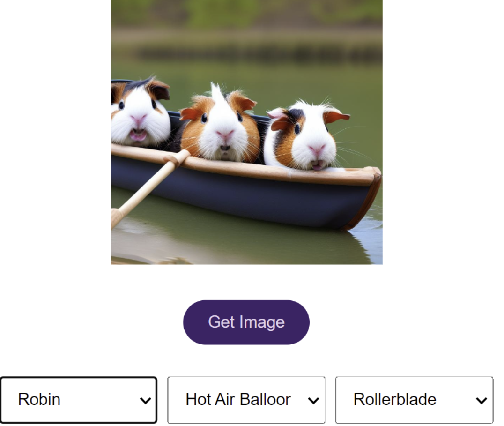This screenshot has height=426, width=504.
Task: Click the water reflection below the boat
Action: [x=234, y=244]
